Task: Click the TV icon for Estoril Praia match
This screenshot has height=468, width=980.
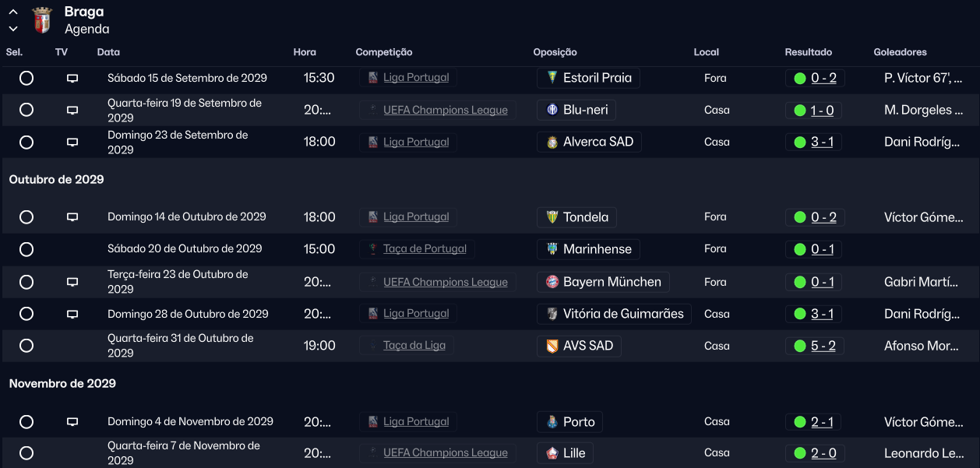Action: click(72, 79)
